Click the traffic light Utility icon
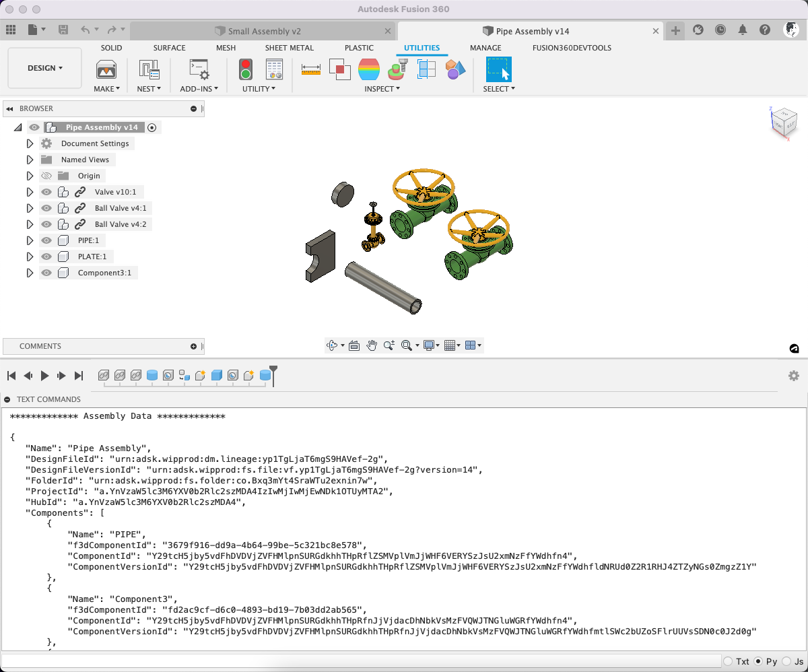The width and height of the screenshot is (808, 672). [x=246, y=69]
